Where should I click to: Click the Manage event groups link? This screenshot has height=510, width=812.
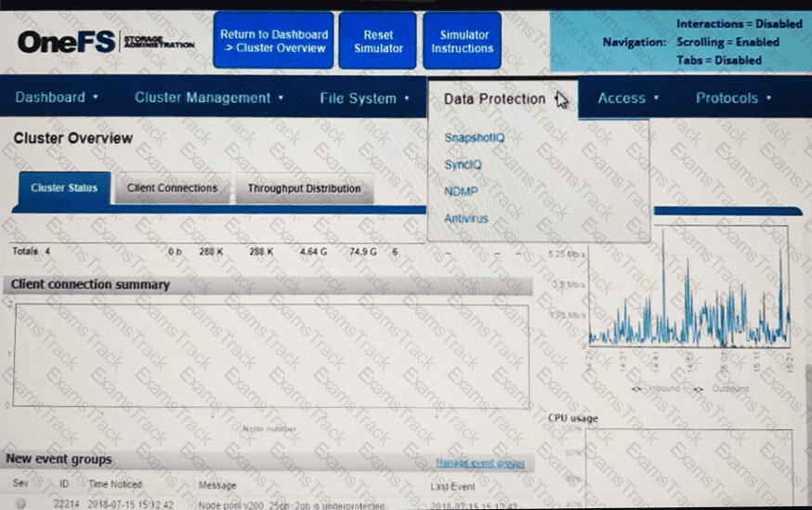(479, 463)
